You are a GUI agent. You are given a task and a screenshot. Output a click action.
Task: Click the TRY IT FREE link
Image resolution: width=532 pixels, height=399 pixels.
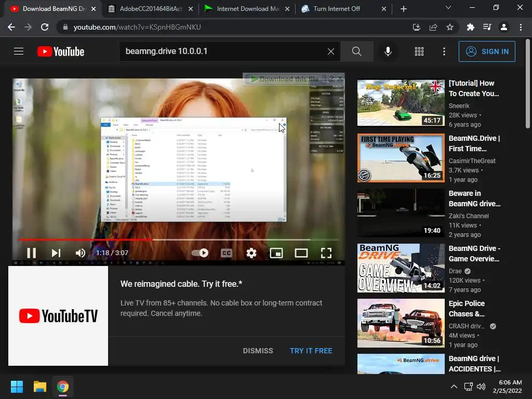311,351
